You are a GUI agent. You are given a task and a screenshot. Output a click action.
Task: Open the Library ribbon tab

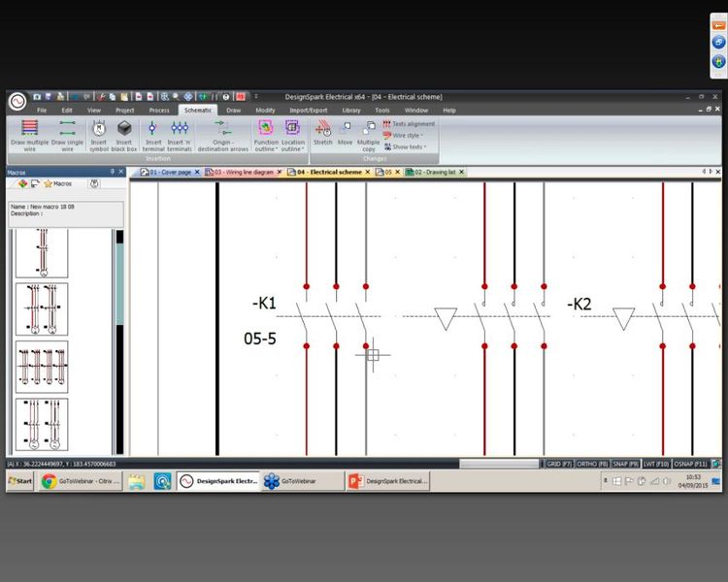(351, 111)
